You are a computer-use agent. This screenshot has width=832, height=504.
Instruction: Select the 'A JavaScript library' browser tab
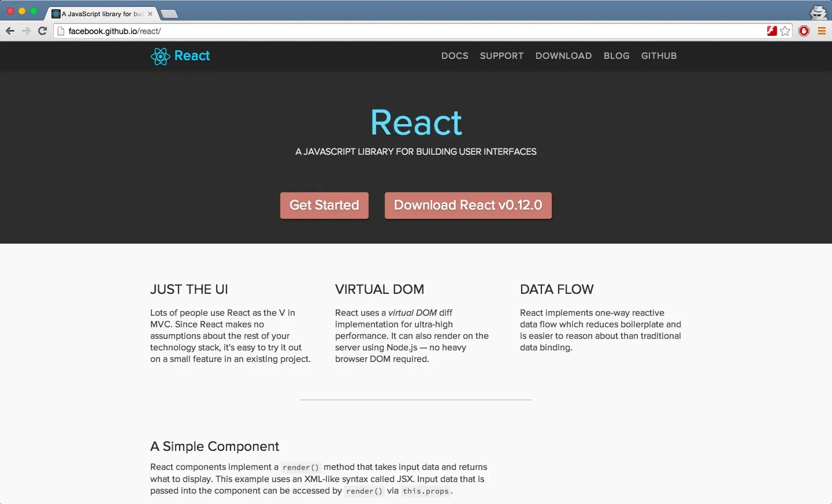point(98,13)
